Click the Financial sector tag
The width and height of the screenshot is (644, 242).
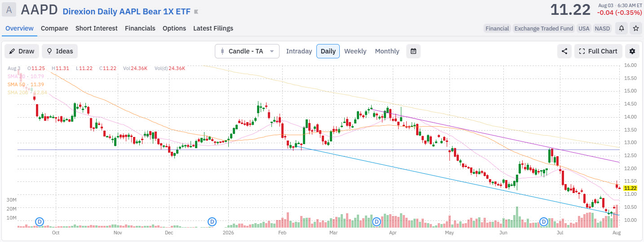(x=497, y=28)
